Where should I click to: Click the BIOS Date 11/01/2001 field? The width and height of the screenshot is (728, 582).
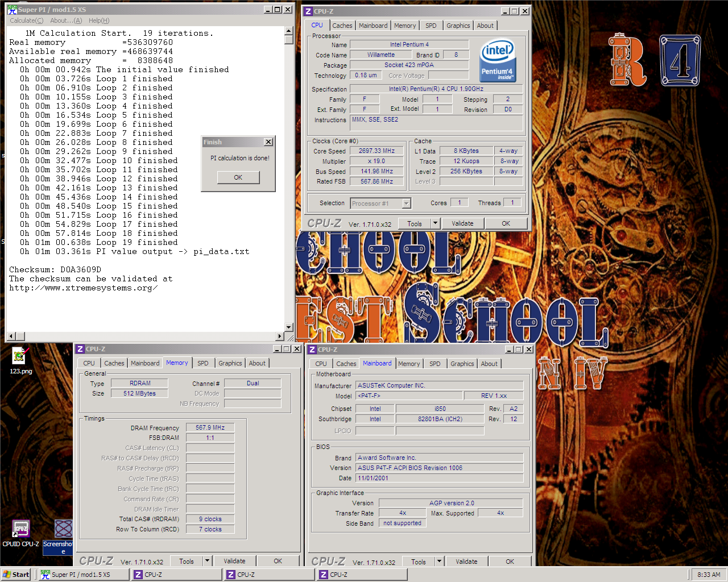coord(440,478)
